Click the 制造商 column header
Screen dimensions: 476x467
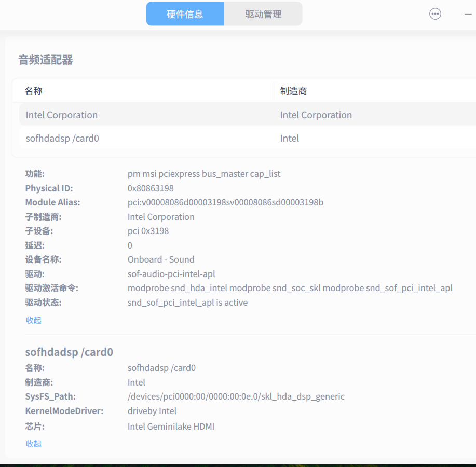click(293, 90)
